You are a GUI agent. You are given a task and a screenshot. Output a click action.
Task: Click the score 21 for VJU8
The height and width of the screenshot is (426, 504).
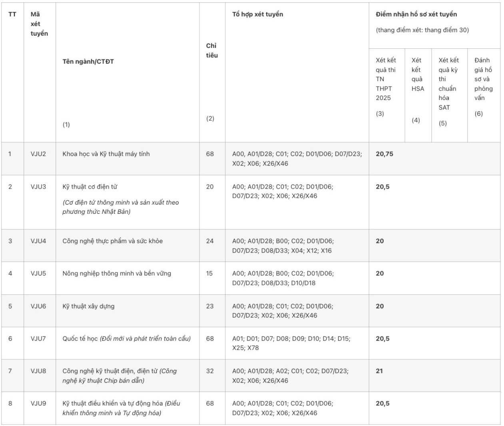379,371
